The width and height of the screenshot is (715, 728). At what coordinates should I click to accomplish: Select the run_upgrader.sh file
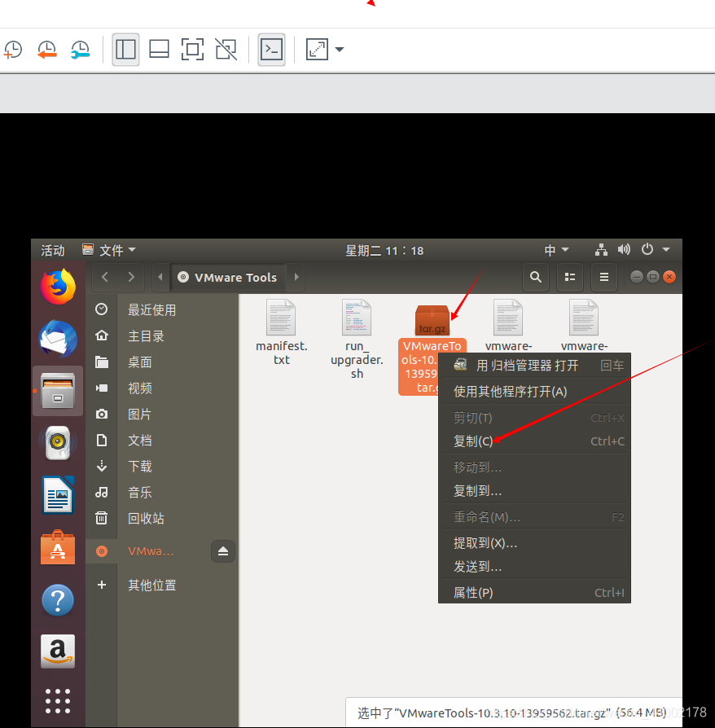[357, 340]
